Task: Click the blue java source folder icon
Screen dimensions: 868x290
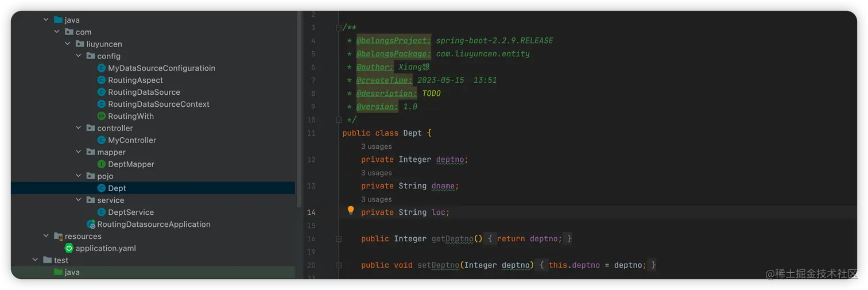Action: click(x=58, y=20)
